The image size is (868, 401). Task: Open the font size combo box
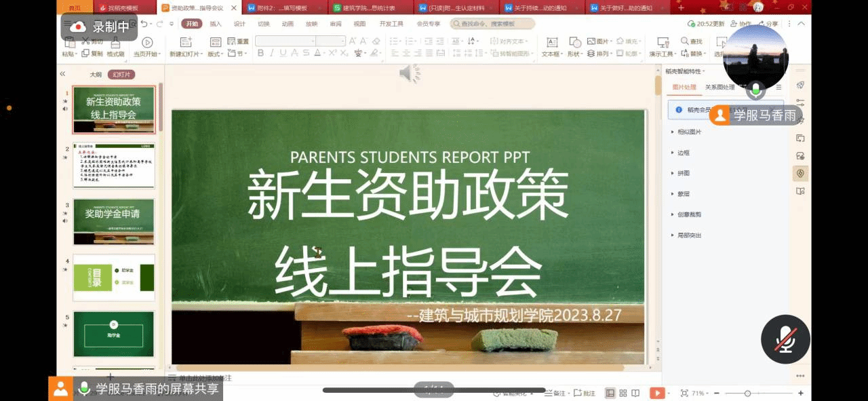point(331,41)
